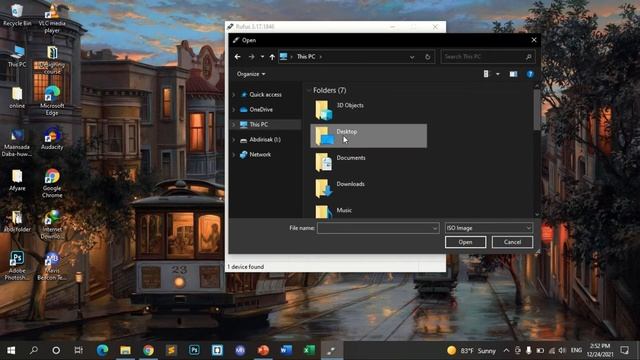
Task: Open Recycle Bin desktop icon
Action: coord(17,15)
